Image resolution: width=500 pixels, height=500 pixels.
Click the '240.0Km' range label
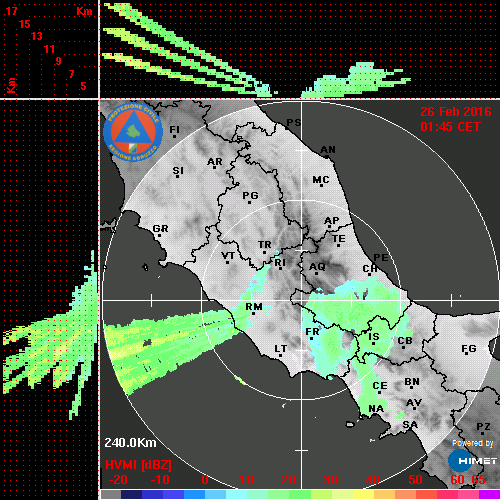click(130, 443)
